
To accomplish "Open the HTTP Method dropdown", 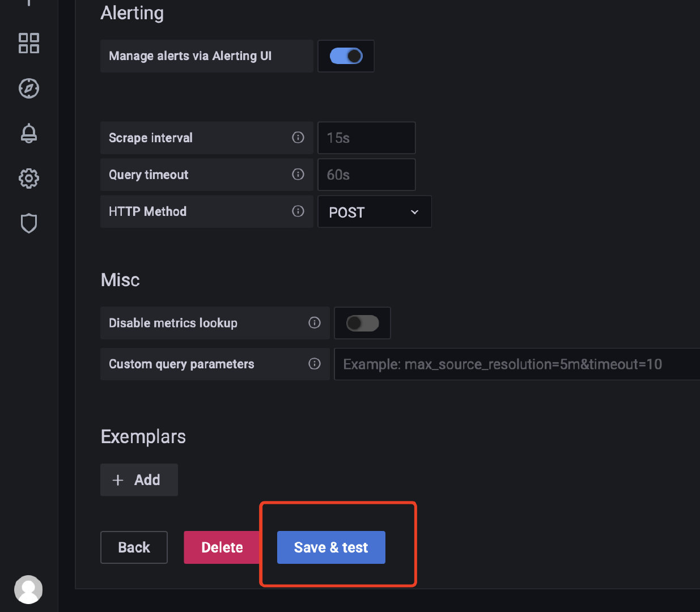I will (374, 211).
